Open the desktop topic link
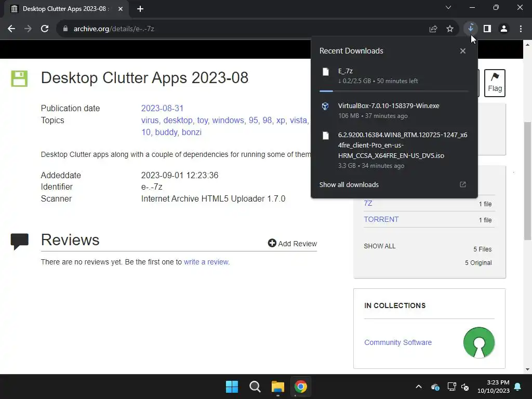532x399 pixels. (x=178, y=121)
